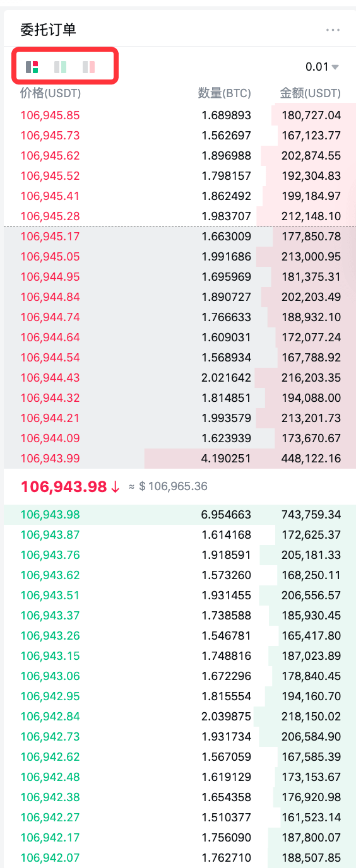The width and height of the screenshot is (356, 868).
Task: Expand the 0.01 price precision dropdown
Action: coord(322,67)
